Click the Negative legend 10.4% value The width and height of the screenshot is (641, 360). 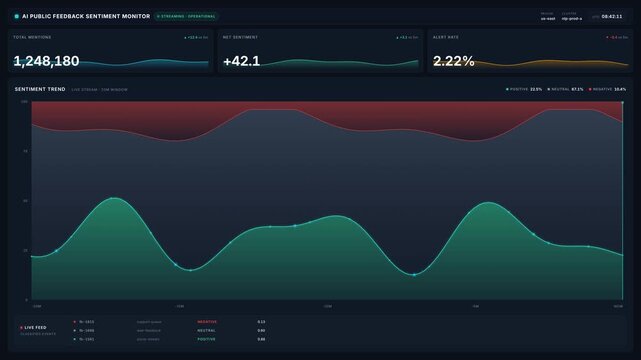pos(620,89)
